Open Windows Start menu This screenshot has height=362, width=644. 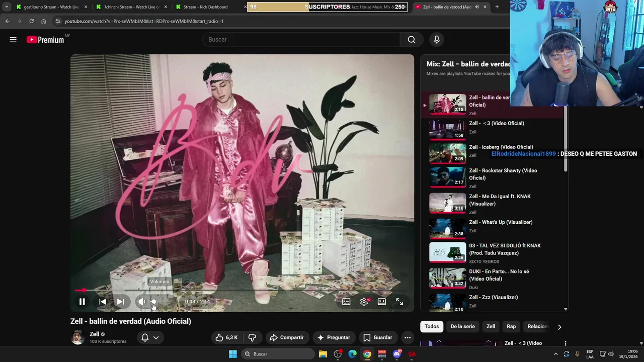(233, 354)
